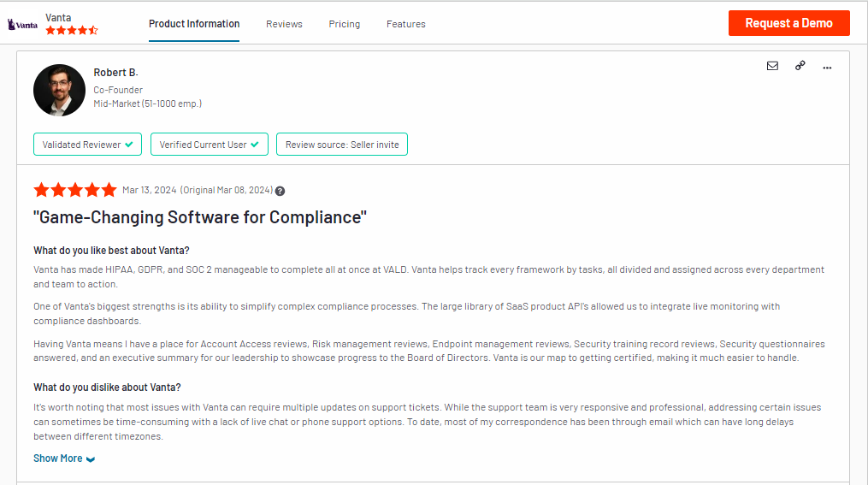This screenshot has height=485, width=868.
Task: Click the reviewer name Robert B.
Action: 115,73
